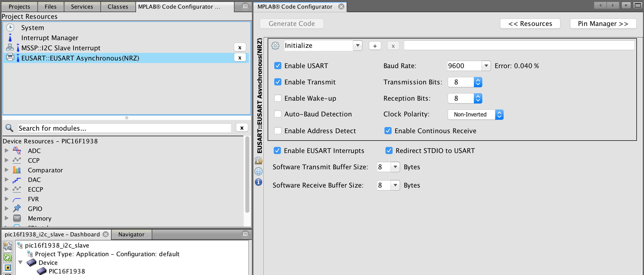Screen dimensions: 644x275
Task: Click the blue info icon in vertical sidebar
Action: 259,182
